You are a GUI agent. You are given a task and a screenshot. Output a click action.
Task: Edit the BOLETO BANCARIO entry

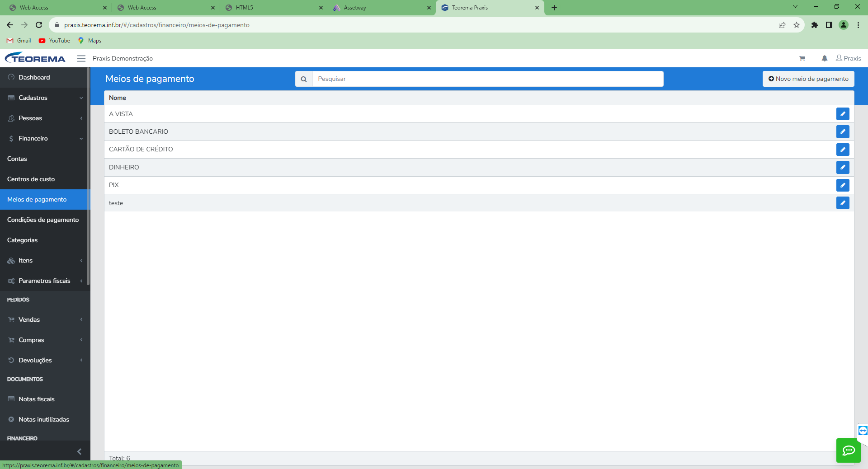pos(843,131)
